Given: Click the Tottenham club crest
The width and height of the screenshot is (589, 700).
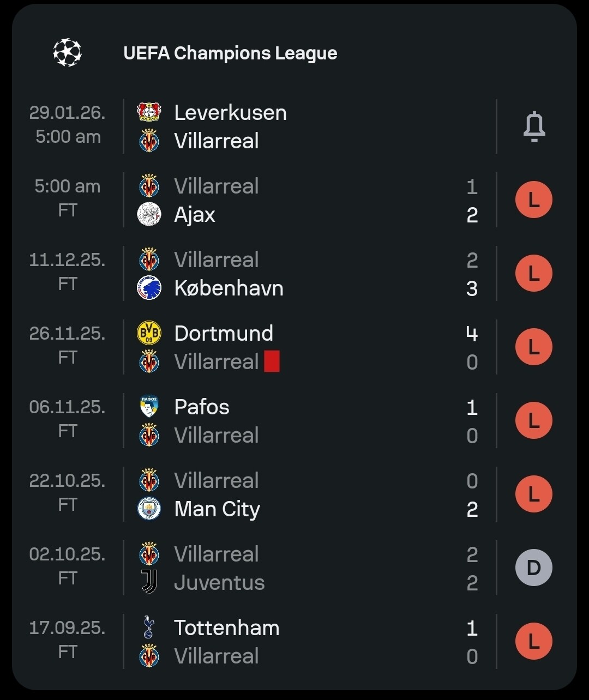Looking at the screenshot, I should 149,627.
